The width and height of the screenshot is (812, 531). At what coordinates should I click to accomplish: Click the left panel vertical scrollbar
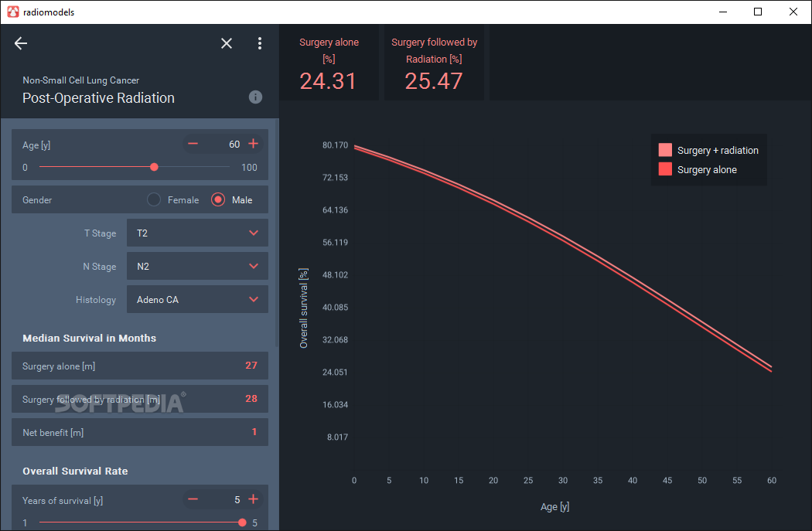(277, 233)
